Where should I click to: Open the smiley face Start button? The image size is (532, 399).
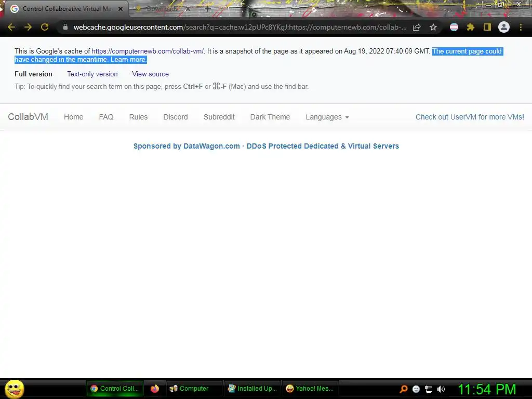pos(15,389)
